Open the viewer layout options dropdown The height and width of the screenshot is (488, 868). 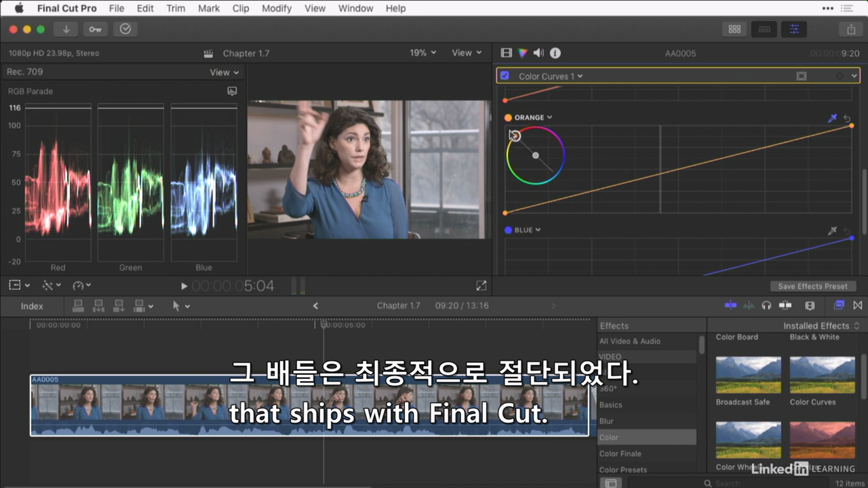[x=18, y=286]
